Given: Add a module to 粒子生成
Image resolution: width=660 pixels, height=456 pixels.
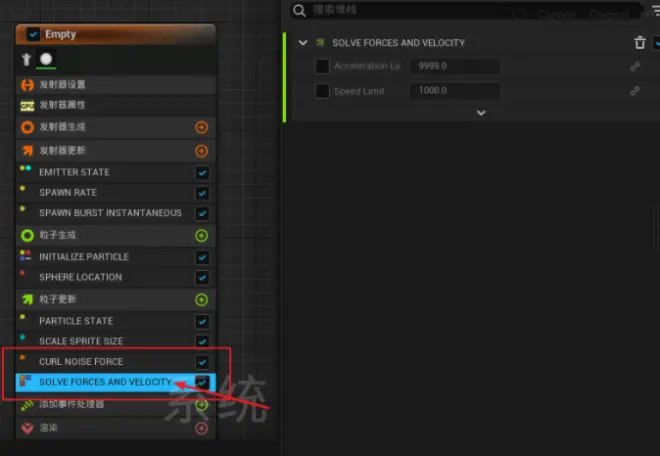Looking at the screenshot, I should click(202, 235).
